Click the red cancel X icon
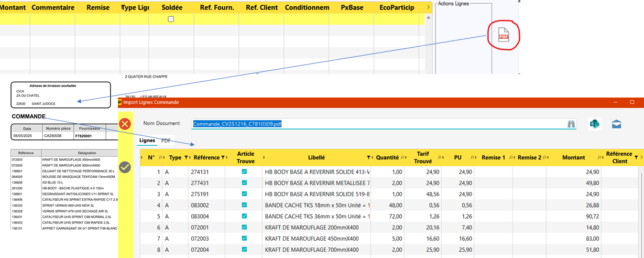Image resolution: width=644 pixels, height=258 pixels. [x=125, y=124]
